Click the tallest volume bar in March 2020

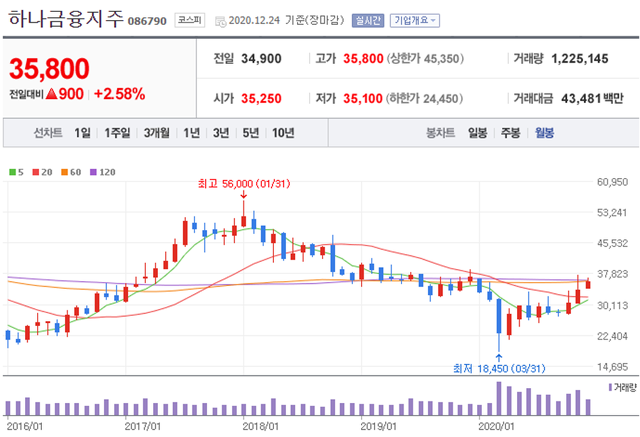coord(499,399)
